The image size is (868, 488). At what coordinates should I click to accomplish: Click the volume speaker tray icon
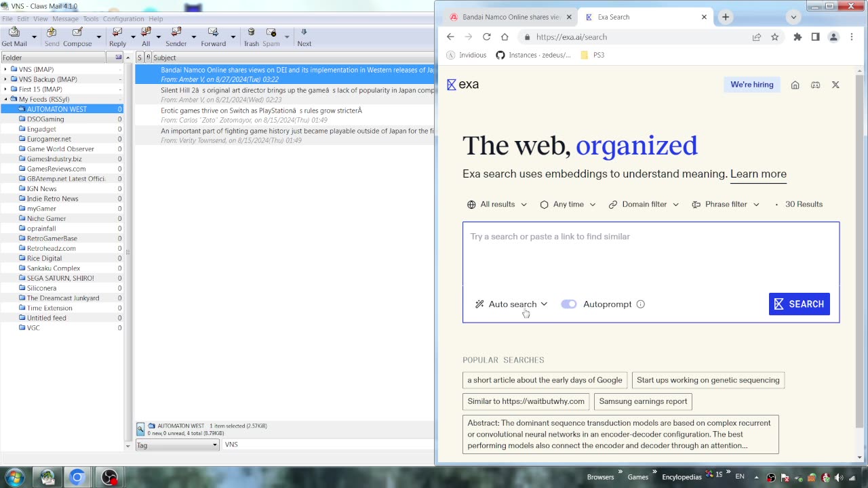pos(838,476)
